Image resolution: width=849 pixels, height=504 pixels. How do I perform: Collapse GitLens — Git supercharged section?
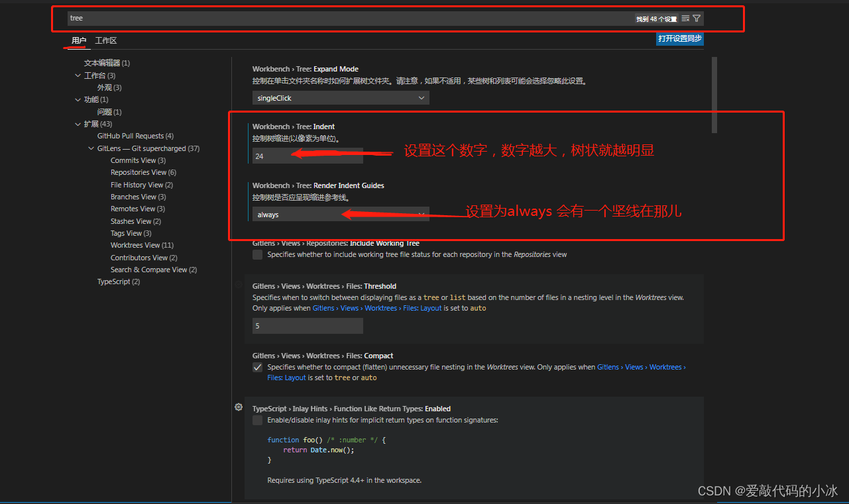pos(91,148)
